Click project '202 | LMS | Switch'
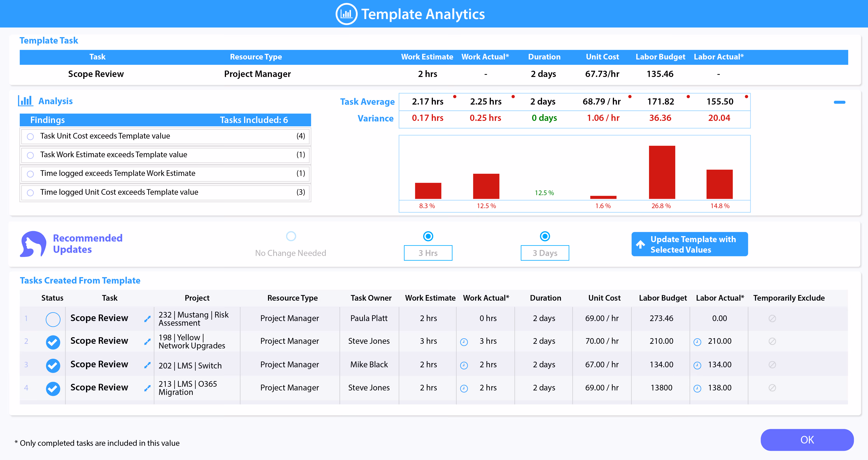This screenshot has width=868, height=460. [190, 365]
